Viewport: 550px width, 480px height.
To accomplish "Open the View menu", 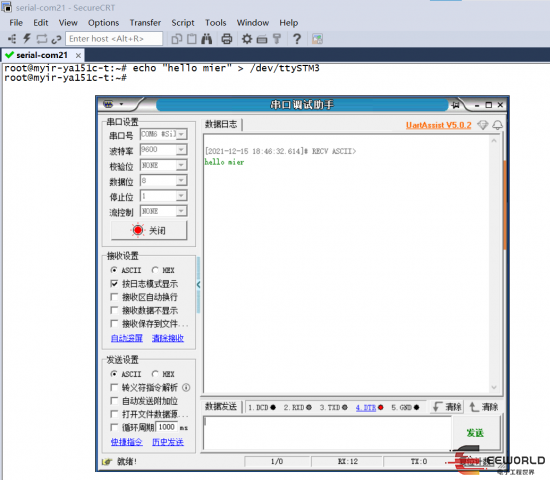I will coord(68,23).
